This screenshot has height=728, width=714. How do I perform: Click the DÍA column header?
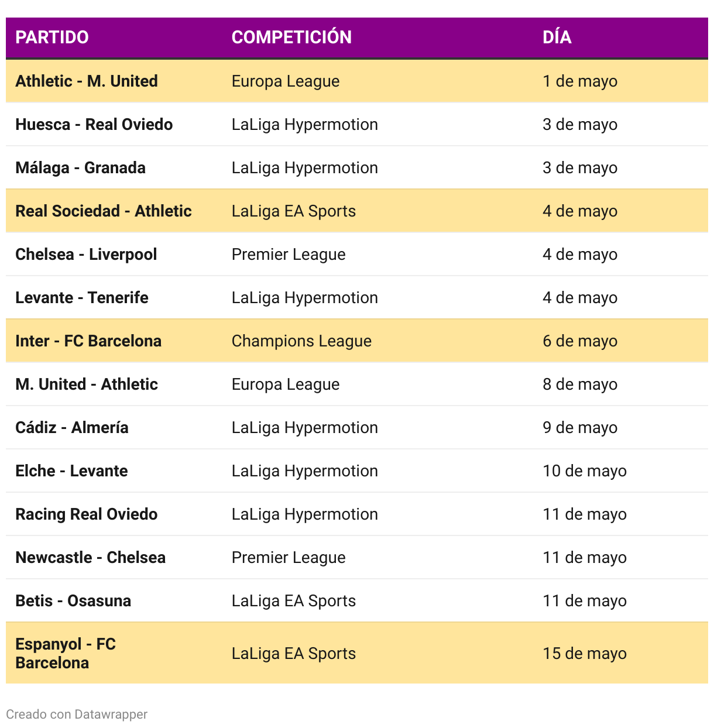[557, 37]
